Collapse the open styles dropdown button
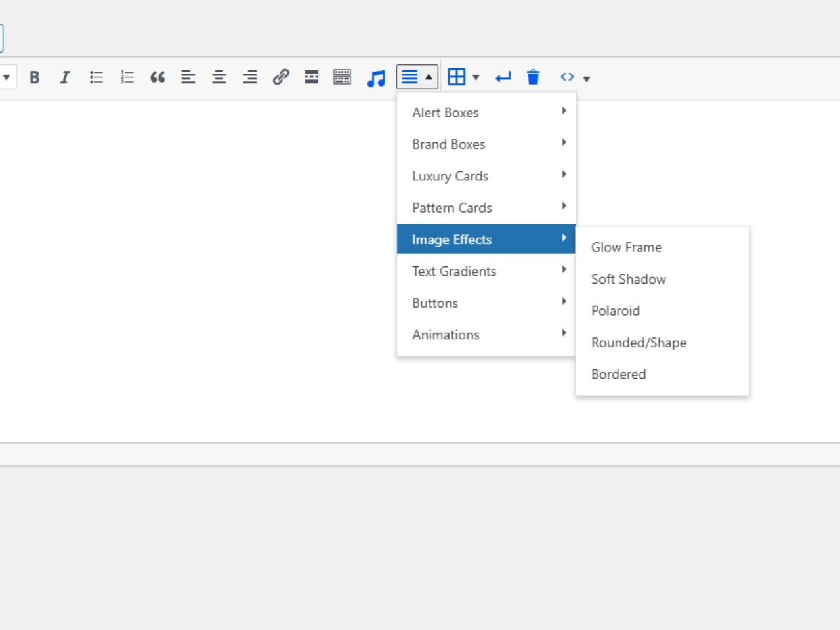Screen dimensions: 840x630 tap(417, 77)
